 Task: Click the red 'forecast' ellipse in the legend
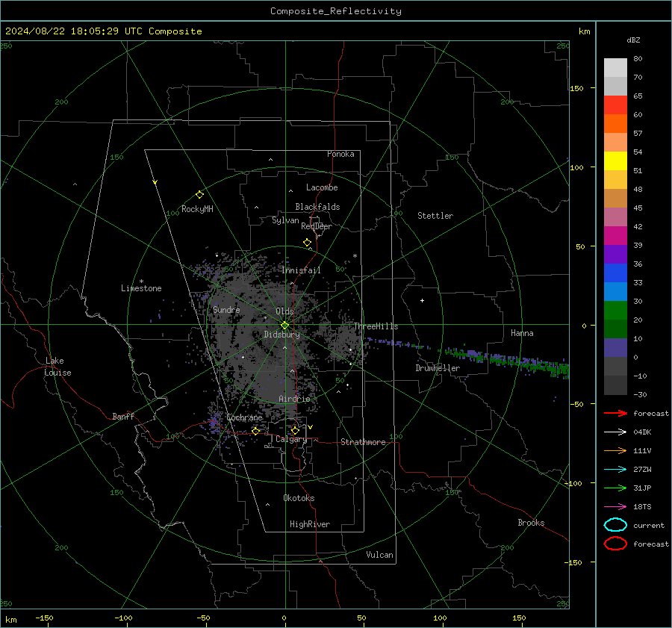click(x=615, y=544)
